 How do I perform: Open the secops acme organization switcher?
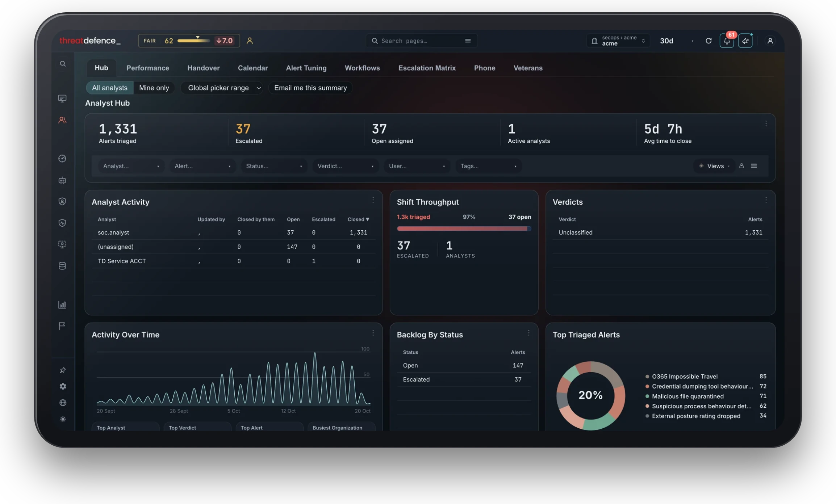point(618,41)
